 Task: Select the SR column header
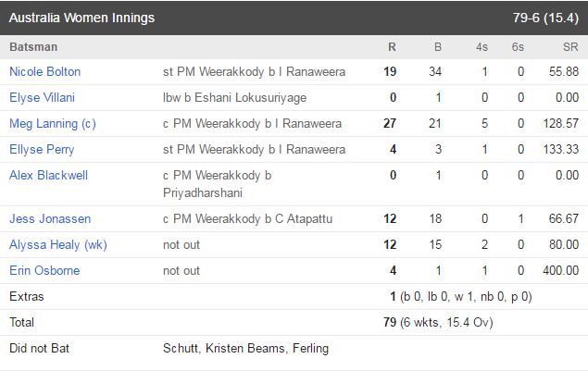(x=570, y=47)
